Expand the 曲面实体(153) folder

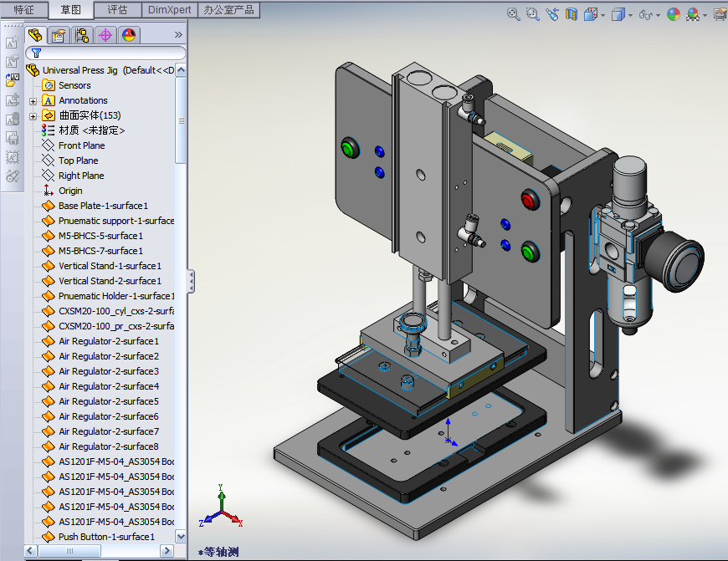33,115
